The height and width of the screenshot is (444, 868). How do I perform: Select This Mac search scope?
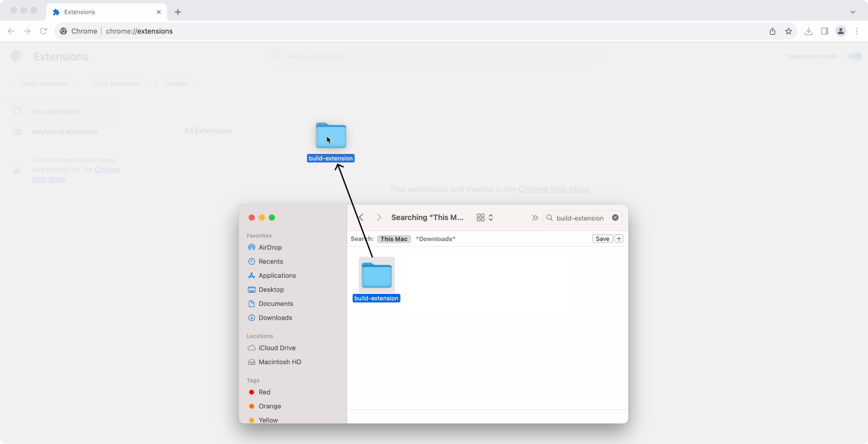(394, 239)
